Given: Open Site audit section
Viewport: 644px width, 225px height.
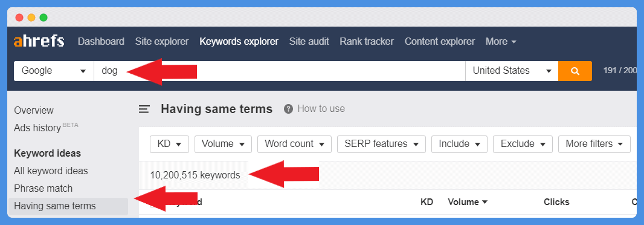Looking at the screenshot, I should click(x=309, y=42).
